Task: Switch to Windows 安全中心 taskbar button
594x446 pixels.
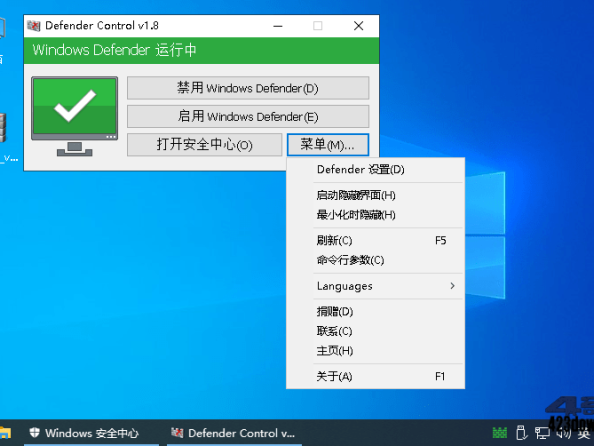Action: pyautogui.click(x=91, y=433)
